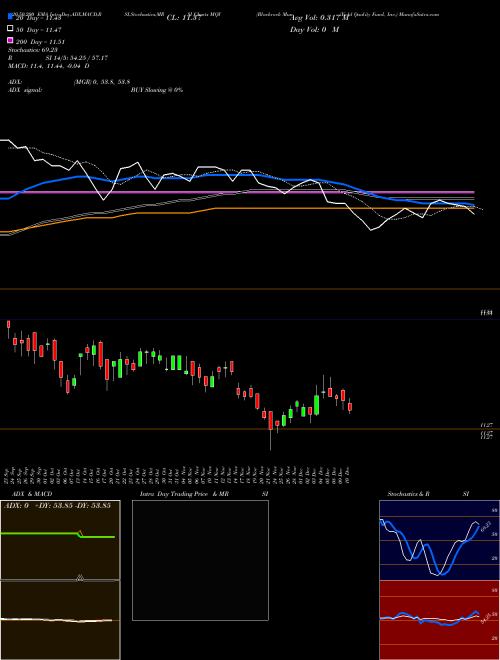Click the blue Stochastics chart panel
The image size is (500, 660).
pos(439,540)
